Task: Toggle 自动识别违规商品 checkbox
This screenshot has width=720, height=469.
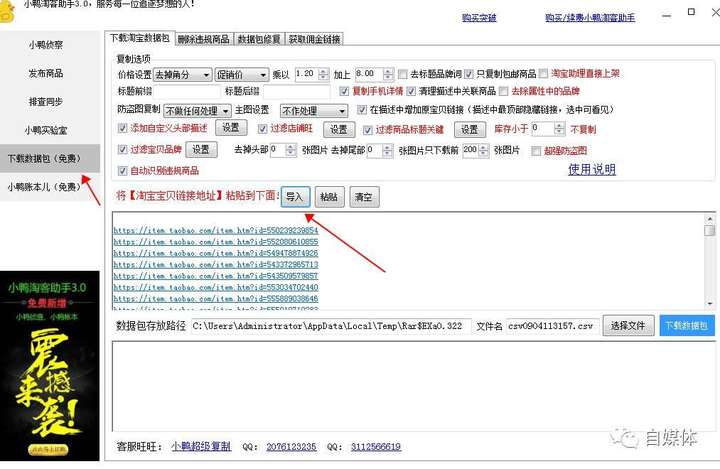Action: point(122,171)
